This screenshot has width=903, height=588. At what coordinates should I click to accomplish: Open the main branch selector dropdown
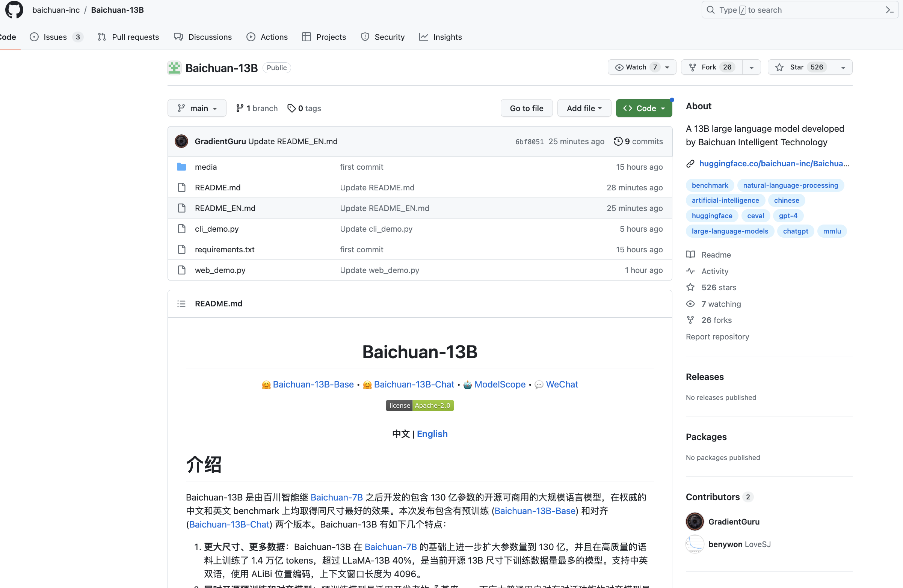coord(197,109)
